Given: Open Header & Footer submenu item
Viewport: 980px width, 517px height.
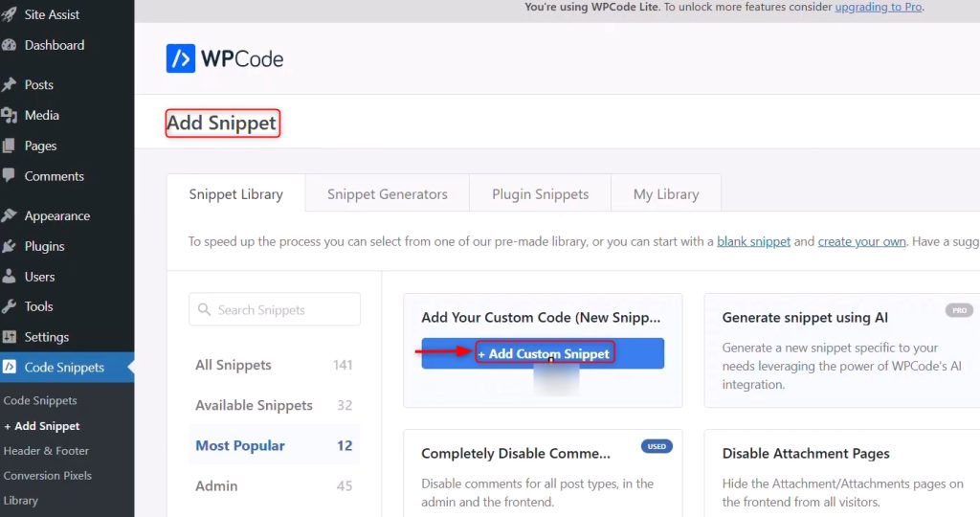Looking at the screenshot, I should [x=46, y=451].
